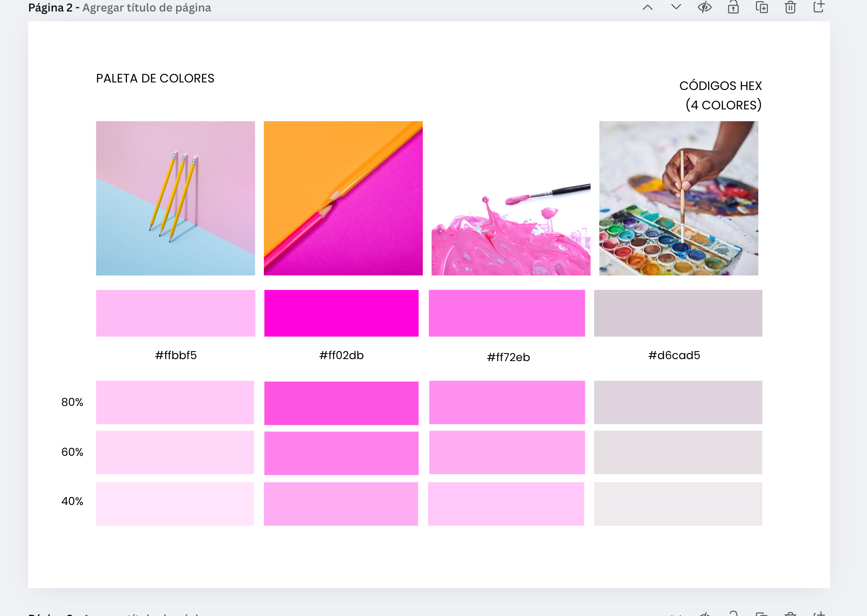The width and height of the screenshot is (867, 616).
Task: Select the watercolor paint palette photo
Action: pyautogui.click(x=679, y=198)
